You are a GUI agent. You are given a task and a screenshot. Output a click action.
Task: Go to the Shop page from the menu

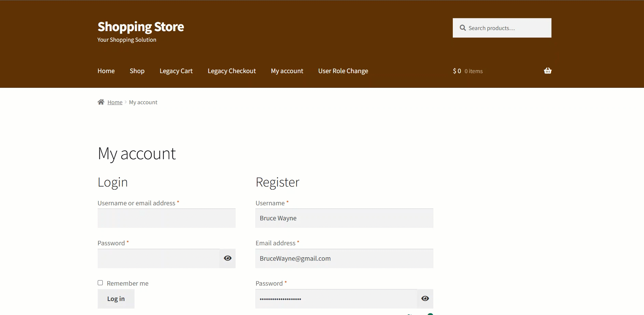click(137, 71)
